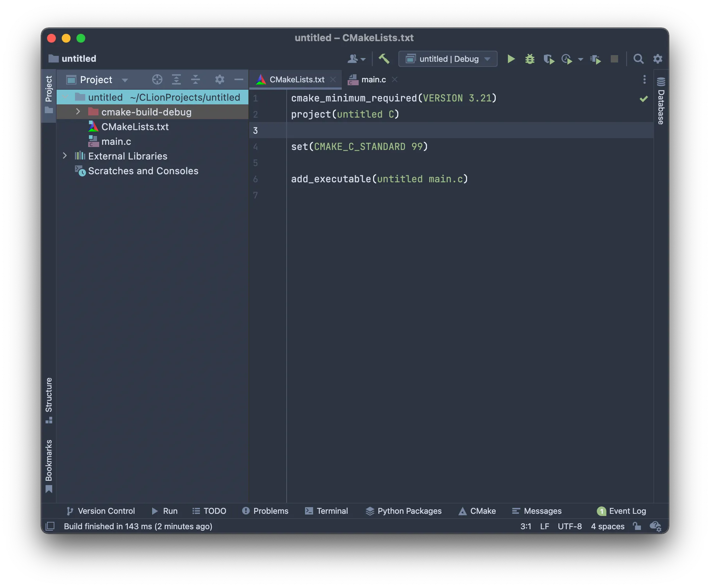Expand External Libraries node
The height and width of the screenshot is (588, 710).
pyautogui.click(x=65, y=156)
